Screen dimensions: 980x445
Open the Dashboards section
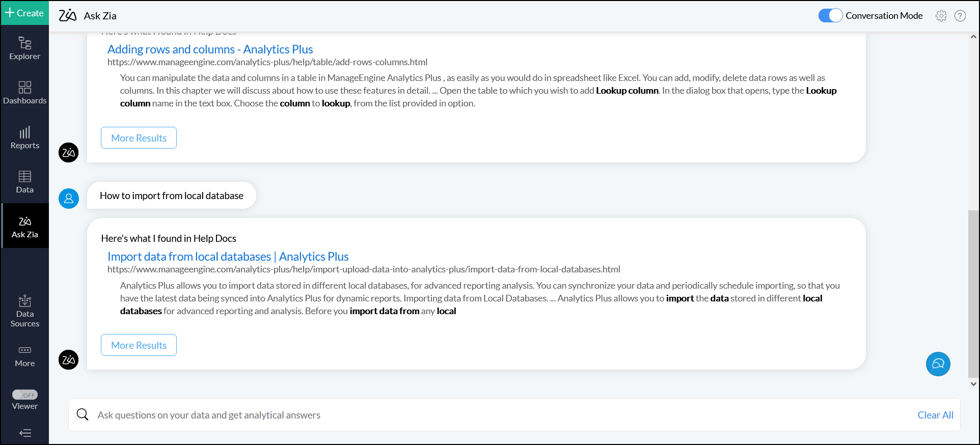[x=24, y=93]
